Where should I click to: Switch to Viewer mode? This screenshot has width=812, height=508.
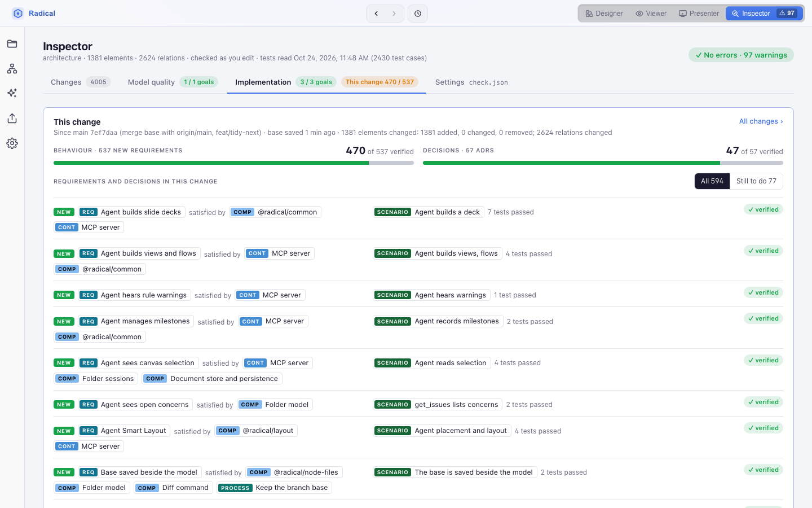pyautogui.click(x=651, y=14)
